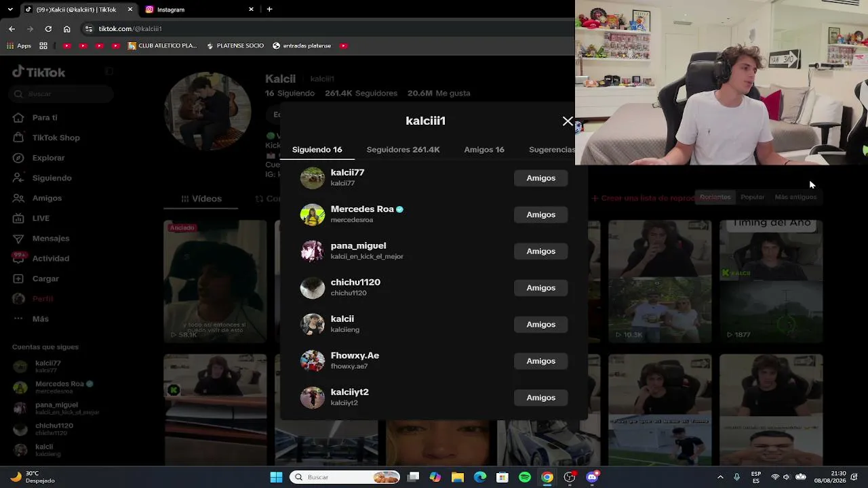Viewport: 868px width, 488px height.
Task: Sort videos by Más antiguos
Action: (795, 197)
